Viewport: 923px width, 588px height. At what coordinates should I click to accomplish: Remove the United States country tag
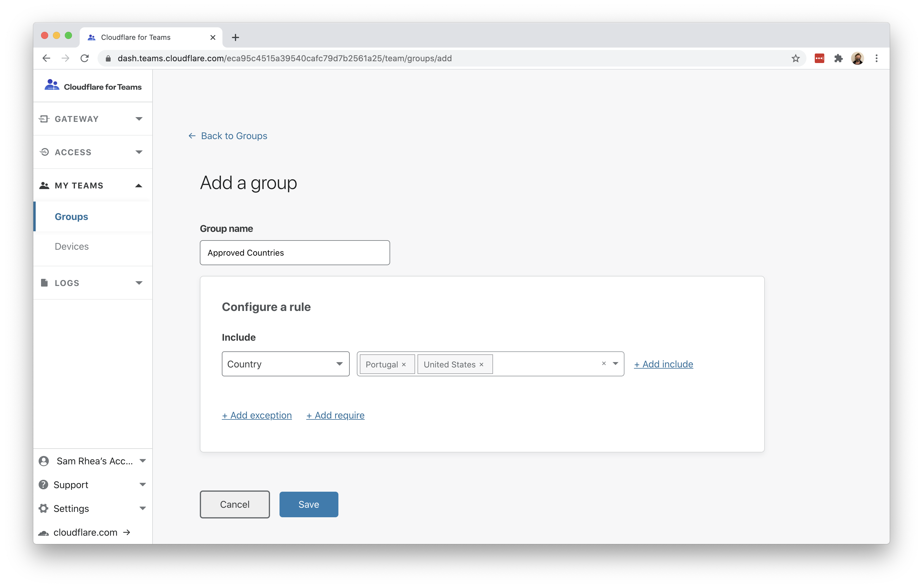point(481,364)
